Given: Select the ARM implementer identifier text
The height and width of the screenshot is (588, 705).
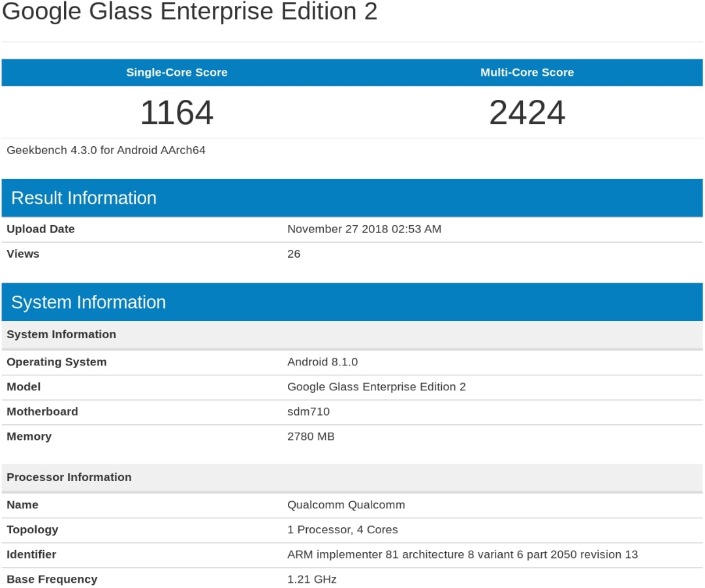Looking at the screenshot, I should click(462, 555).
